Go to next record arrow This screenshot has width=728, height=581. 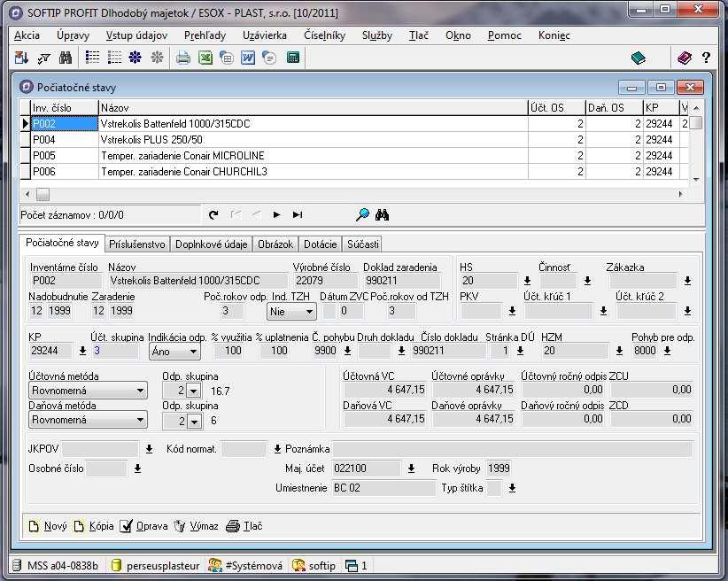point(276,214)
